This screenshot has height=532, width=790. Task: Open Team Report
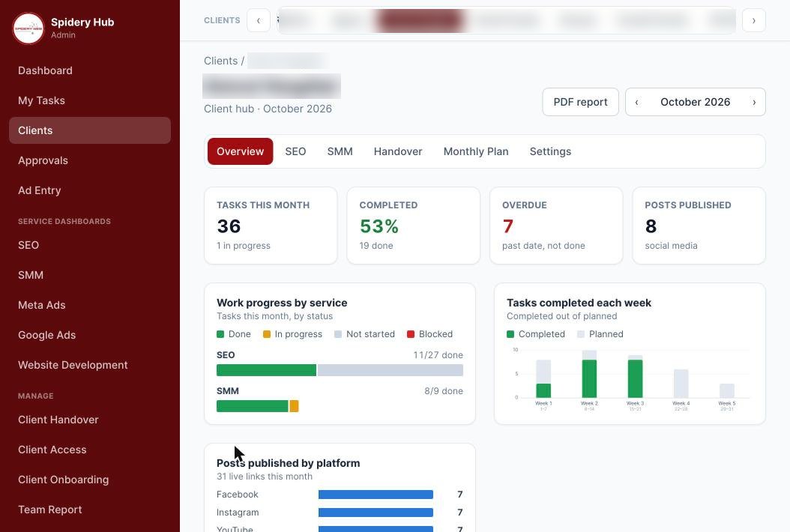click(x=90, y=510)
